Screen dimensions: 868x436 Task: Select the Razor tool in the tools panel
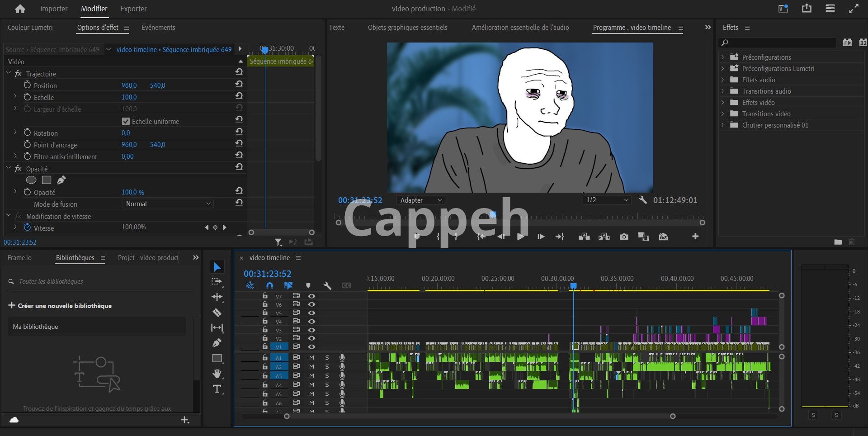(x=217, y=313)
